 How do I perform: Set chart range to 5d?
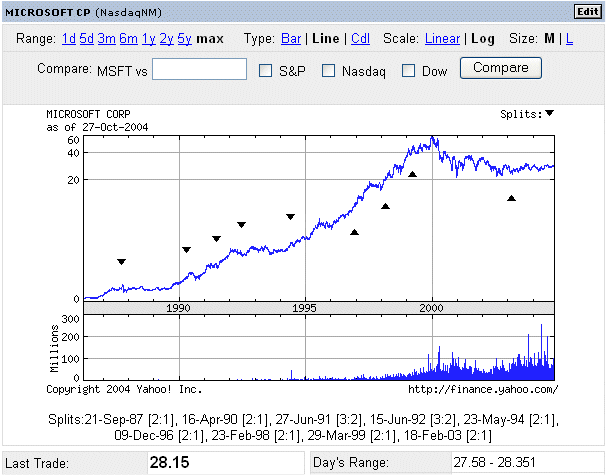tap(87, 39)
